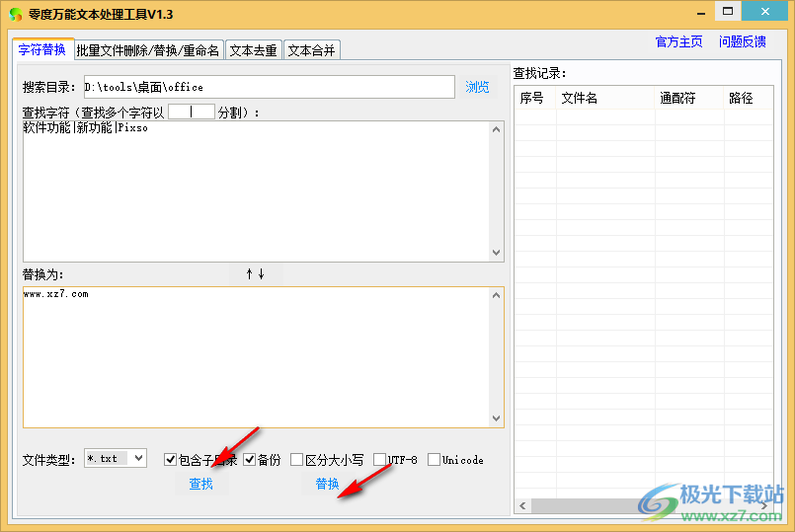This screenshot has width=795, height=532.
Task: Click the left arrow of the results horizontal scrollbar
Action: pyautogui.click(x=522, y=505)
